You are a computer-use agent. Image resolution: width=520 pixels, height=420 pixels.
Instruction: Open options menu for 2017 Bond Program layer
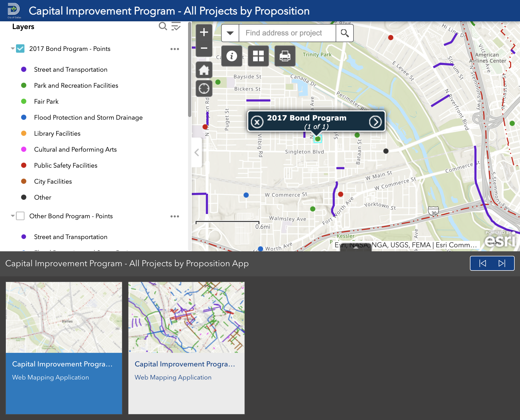tap(175, 49)
